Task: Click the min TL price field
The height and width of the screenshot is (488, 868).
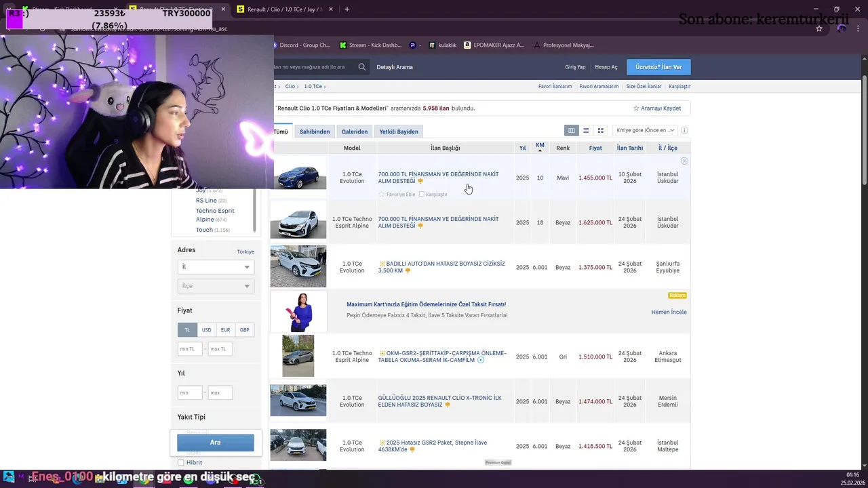Action: 190,349
